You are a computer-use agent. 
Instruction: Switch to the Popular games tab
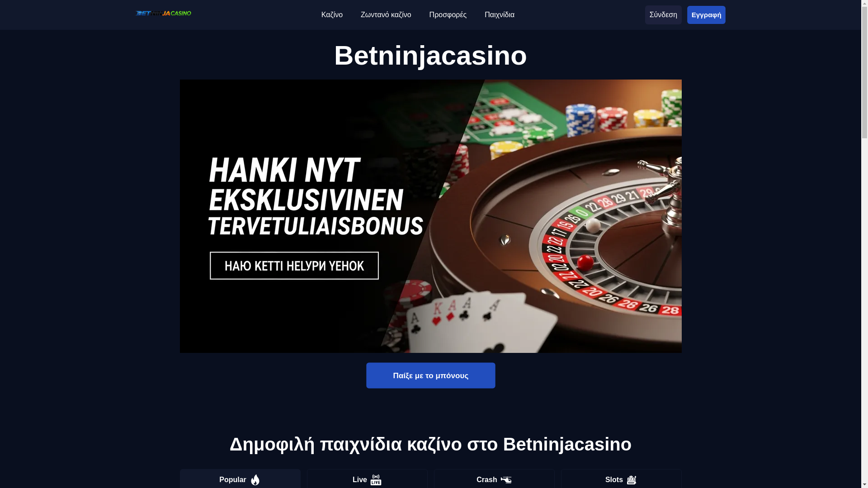[240, 479]
